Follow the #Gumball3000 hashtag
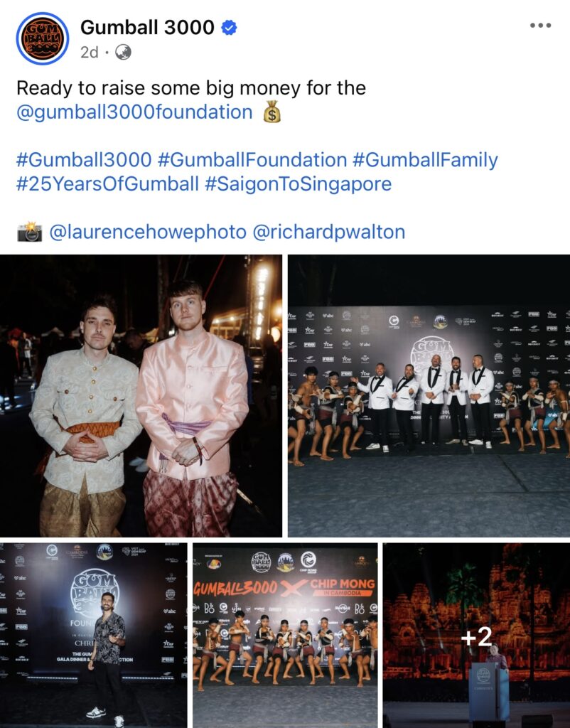The image size is (570, 728). tap(84, 160)
